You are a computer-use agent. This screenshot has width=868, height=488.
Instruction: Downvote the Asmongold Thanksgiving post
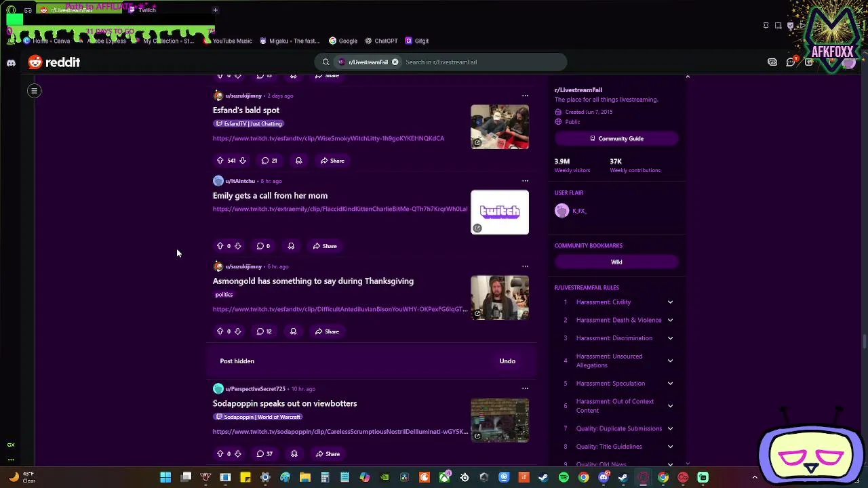tap(237, 331)
